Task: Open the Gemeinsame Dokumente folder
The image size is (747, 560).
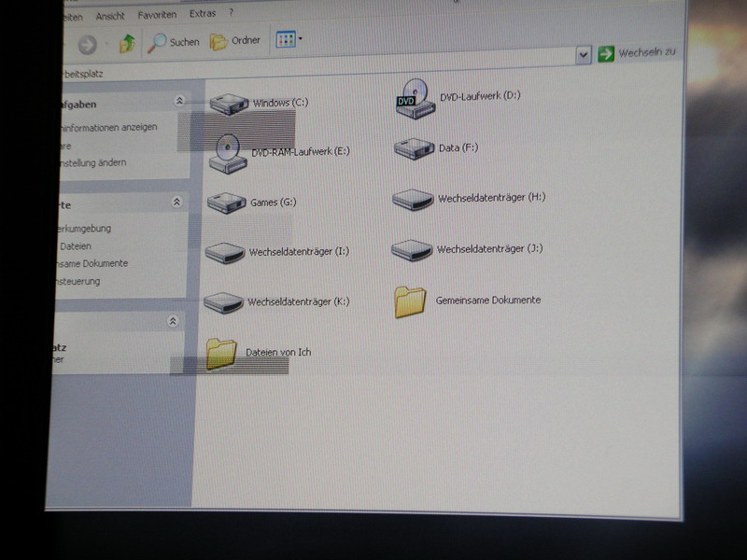Action: (x=410, y=301)
